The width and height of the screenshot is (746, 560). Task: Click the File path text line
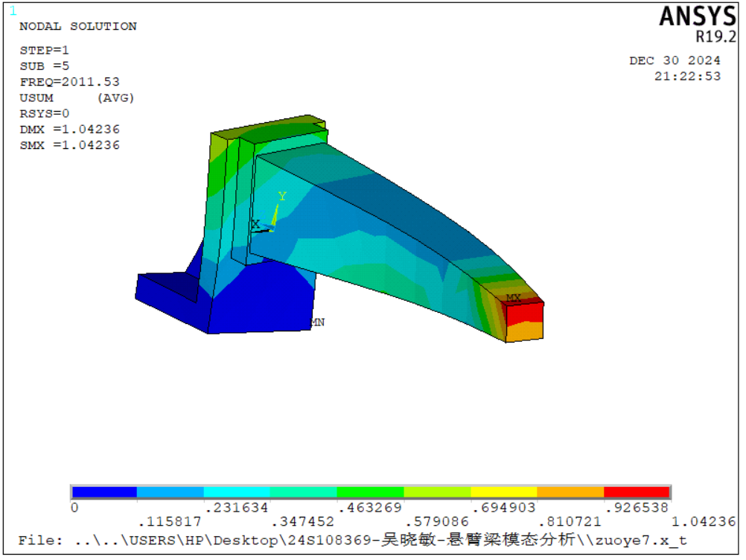(353, 540)
